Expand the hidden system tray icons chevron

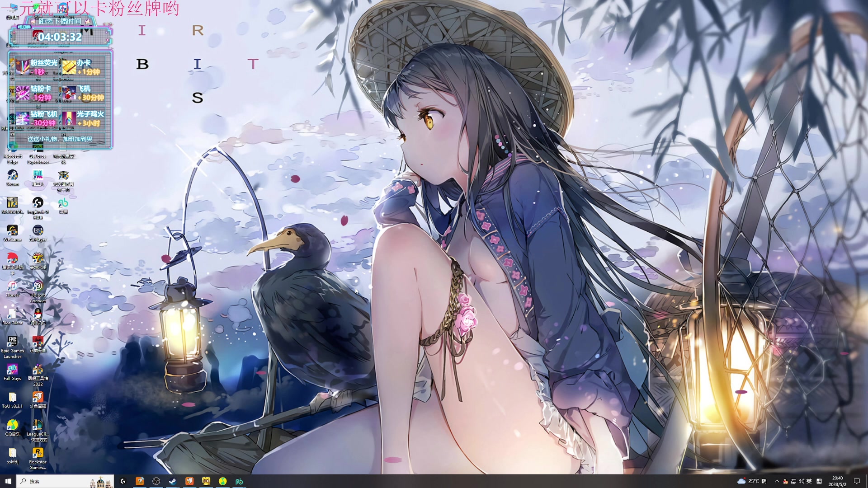click(777, 481)
